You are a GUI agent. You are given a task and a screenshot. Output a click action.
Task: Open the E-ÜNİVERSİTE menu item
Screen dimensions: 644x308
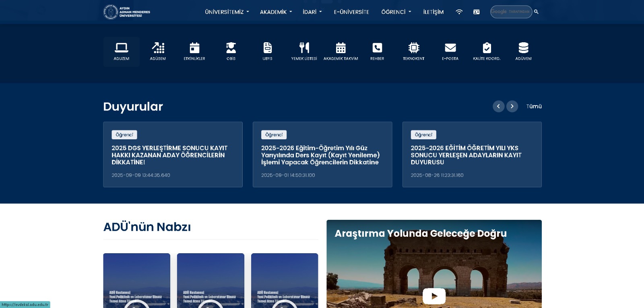coord(351,12)
